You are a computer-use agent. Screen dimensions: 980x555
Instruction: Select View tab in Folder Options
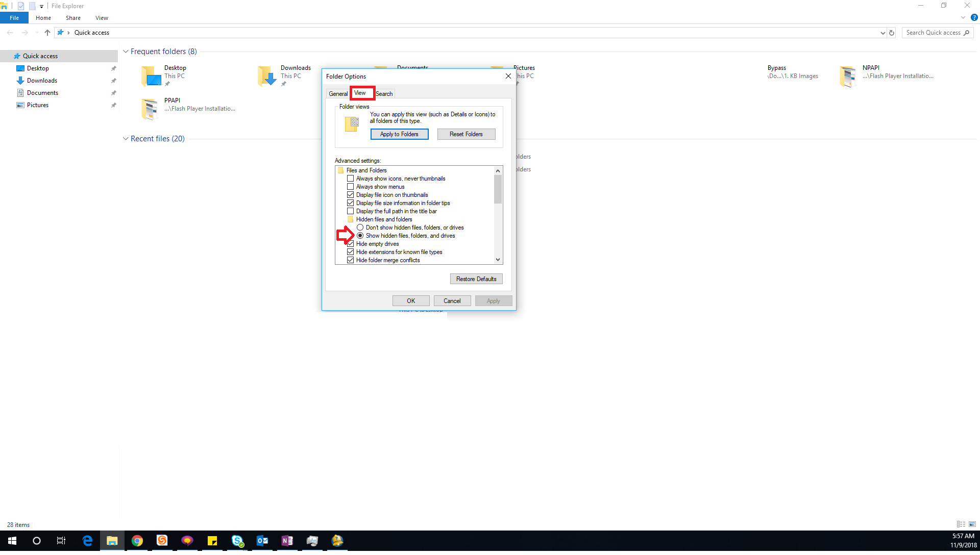(x=360, y=93)
